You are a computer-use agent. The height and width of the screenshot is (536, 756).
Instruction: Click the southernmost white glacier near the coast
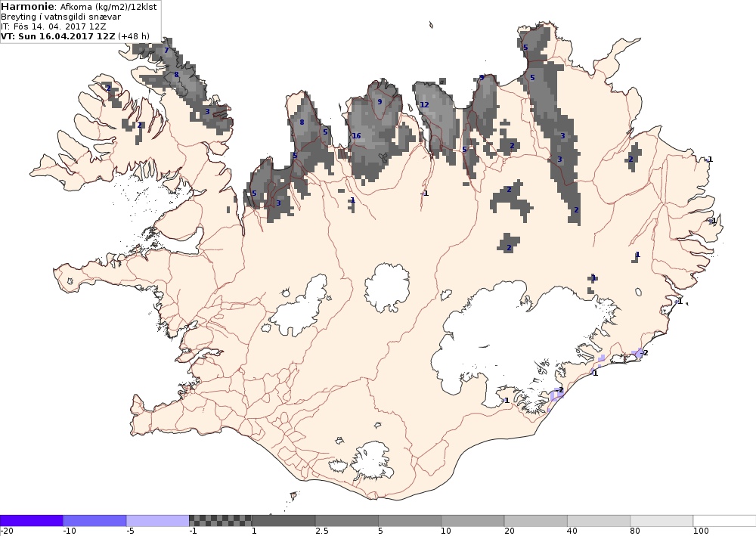coord(372,460)
